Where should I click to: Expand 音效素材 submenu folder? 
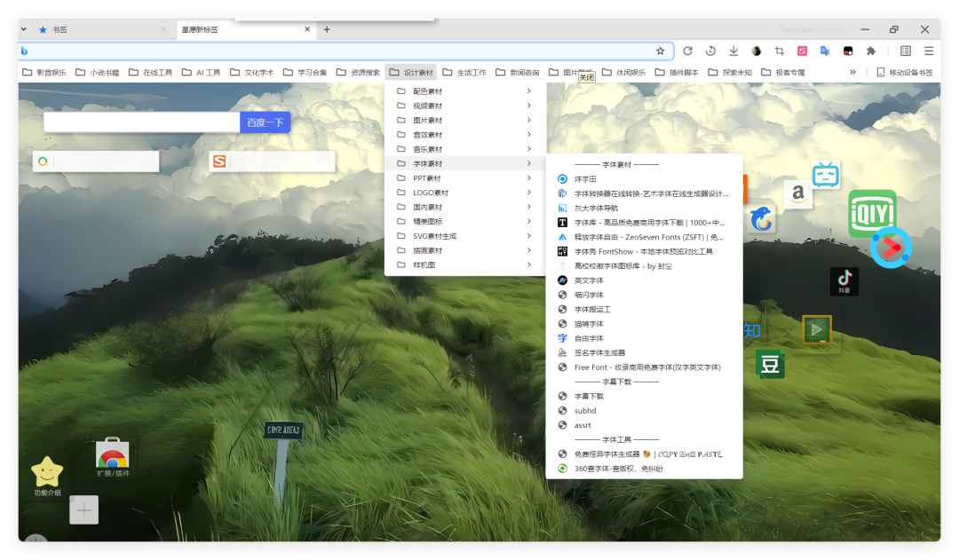point(463,135)
